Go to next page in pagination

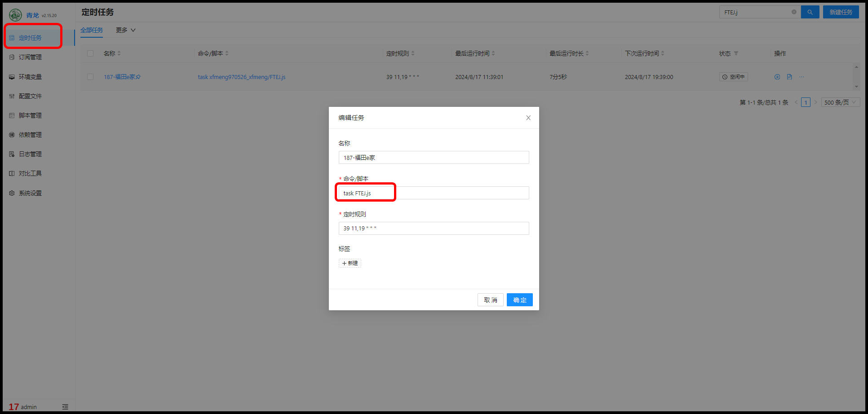tap(815, 102)
